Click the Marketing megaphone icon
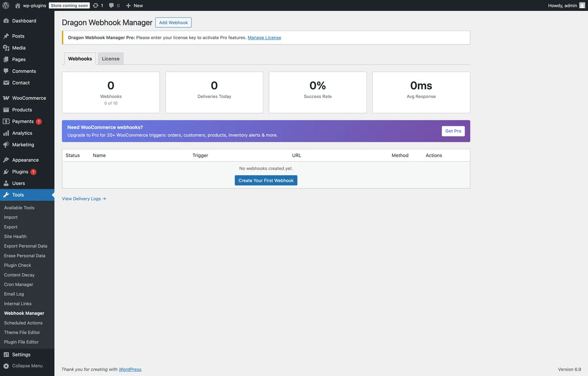Image resolution: width=588 pixels, height=376 pixels. coord(6,145)
